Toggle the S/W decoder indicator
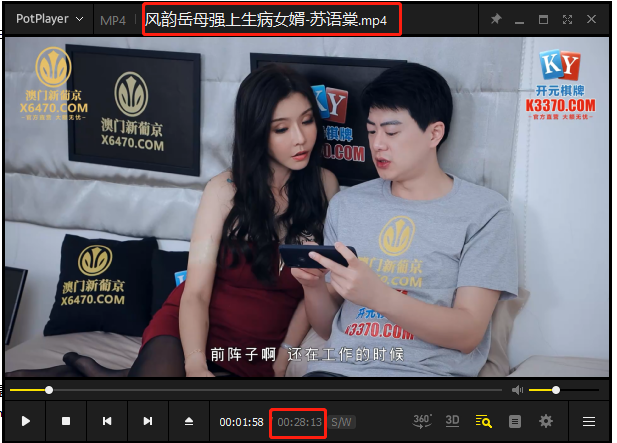Screen dimensions: 617x443 [342, 422]
